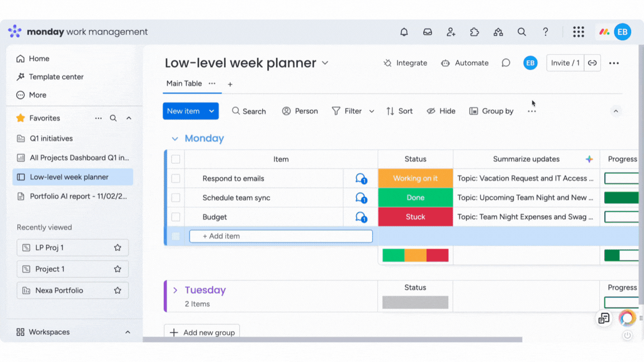This screenshot has height=362, width=644.
Task: Click the copy board link icon
Action: (x=592, y=63)
